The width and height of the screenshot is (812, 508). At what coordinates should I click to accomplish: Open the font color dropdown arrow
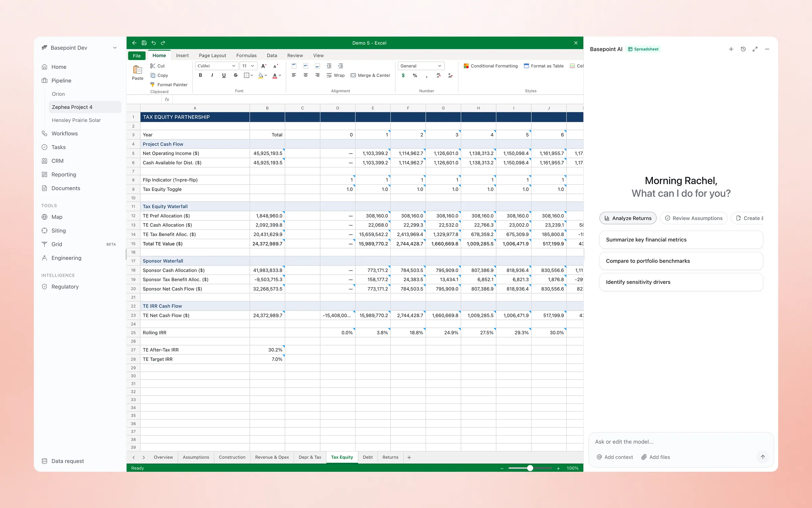[280, 76]
